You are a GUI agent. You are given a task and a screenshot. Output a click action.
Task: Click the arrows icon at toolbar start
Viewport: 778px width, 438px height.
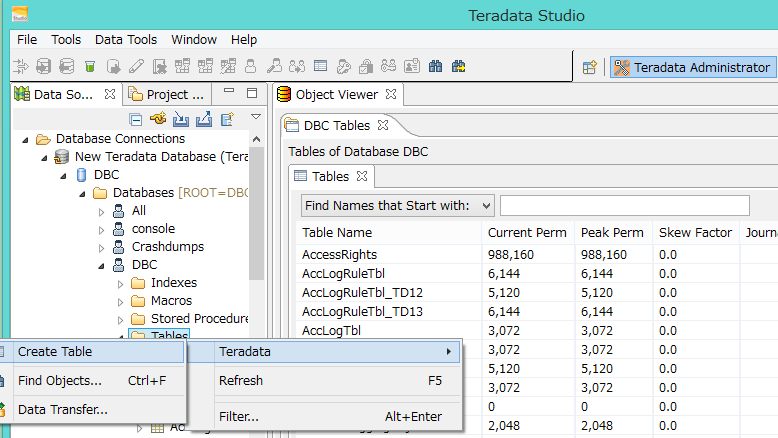pos(21,66)
